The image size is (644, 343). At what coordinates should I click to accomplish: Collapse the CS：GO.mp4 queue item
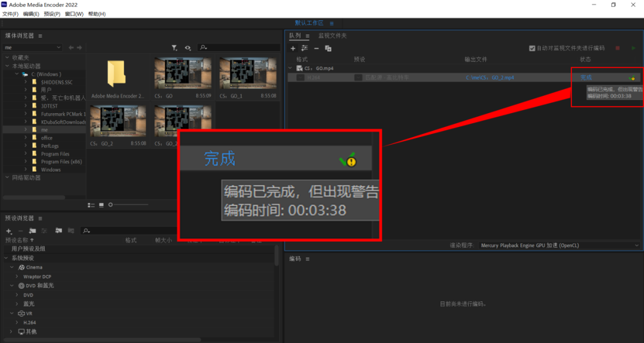[x=290, y=68]
